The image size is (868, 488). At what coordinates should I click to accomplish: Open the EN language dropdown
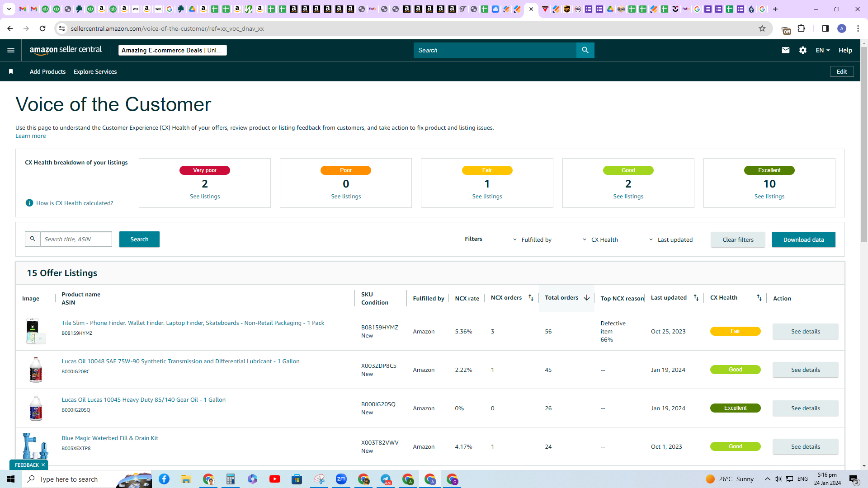coord(822,50)
